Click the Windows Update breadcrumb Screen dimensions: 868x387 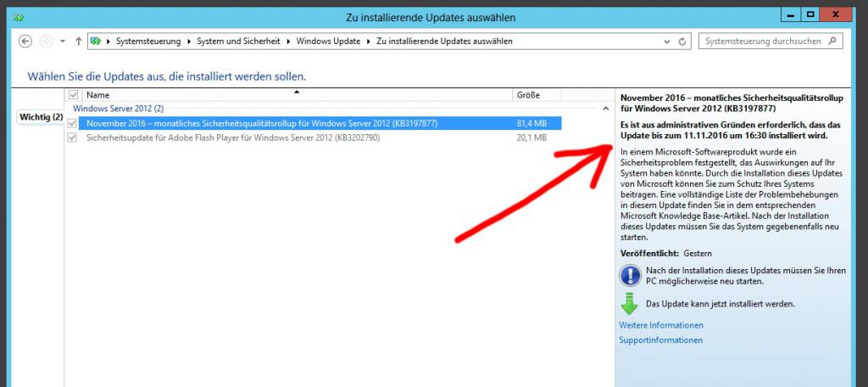click(328, 42)
